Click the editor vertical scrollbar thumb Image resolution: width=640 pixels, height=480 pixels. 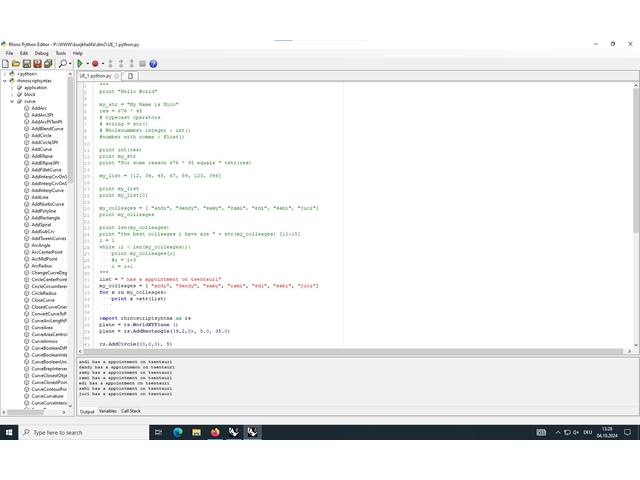tap(636, 161)
